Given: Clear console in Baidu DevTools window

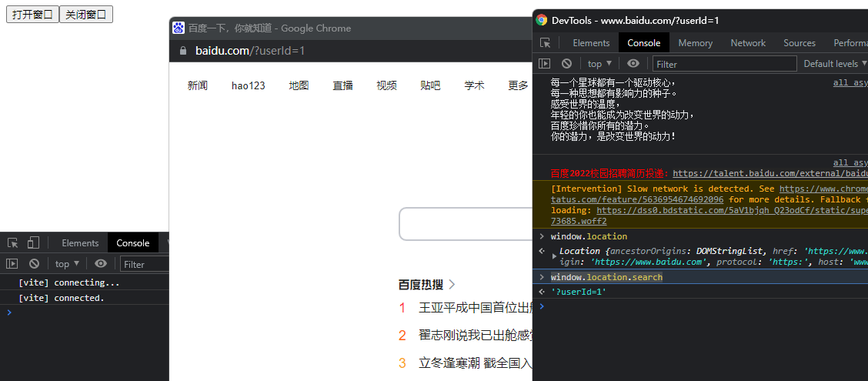Looking at the screenshot, I should (566, 64).
